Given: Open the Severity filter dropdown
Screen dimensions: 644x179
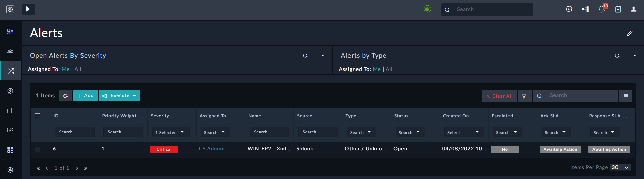Looking at the screenshot, I should coord(170,132).
